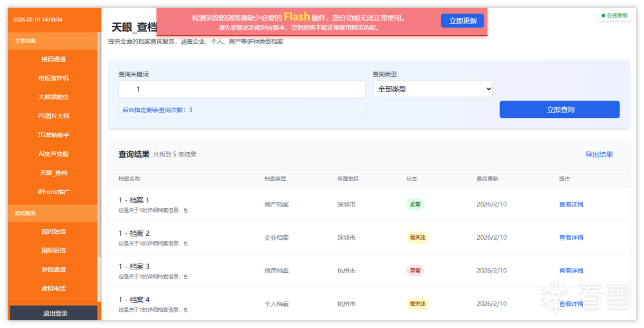Go to the TG营销助手 sidebar entry
The width and height of the screenshot is (644, 328).
pyautogui.click(x=53, y=135)
